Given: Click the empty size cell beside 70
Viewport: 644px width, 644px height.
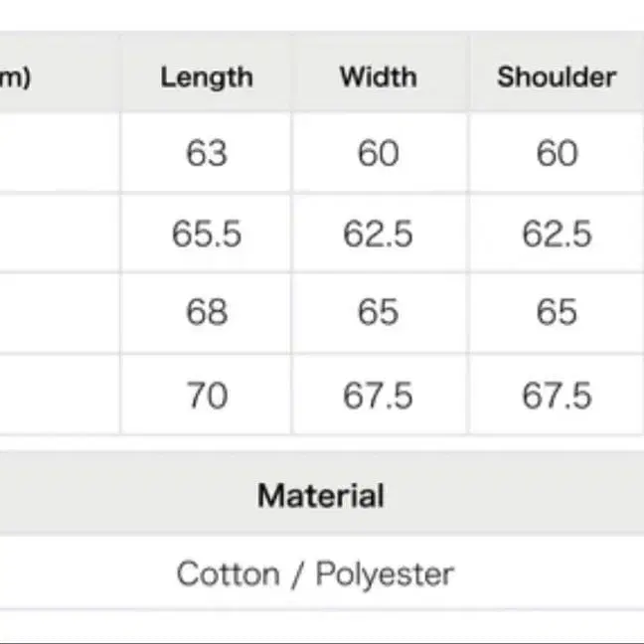Looking at the screenshot, I should [58, 396].
